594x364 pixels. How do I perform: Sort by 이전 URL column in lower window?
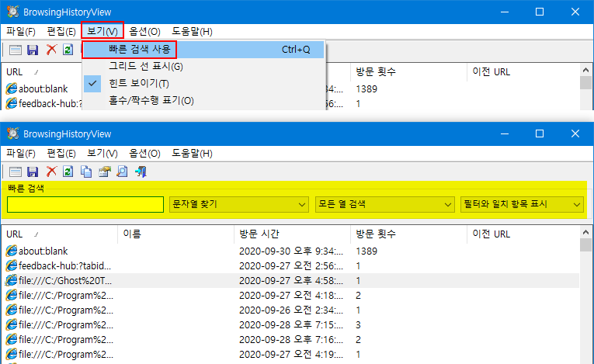[x=523, y=234]
